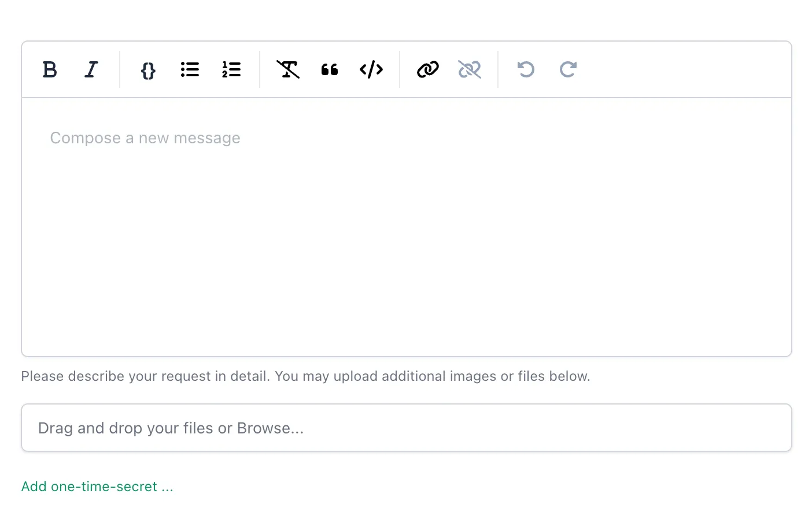Image resolution: width=812 pixels, height=512 pixels.
Task: Apply italic formatting
Action: [91, 69]
